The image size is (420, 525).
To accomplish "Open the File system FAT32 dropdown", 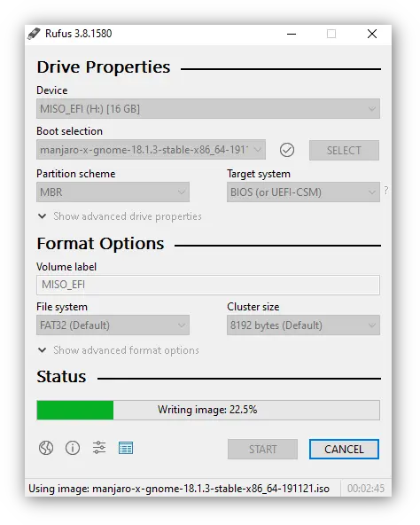I will pyautogui.click(x=113, y=325).
